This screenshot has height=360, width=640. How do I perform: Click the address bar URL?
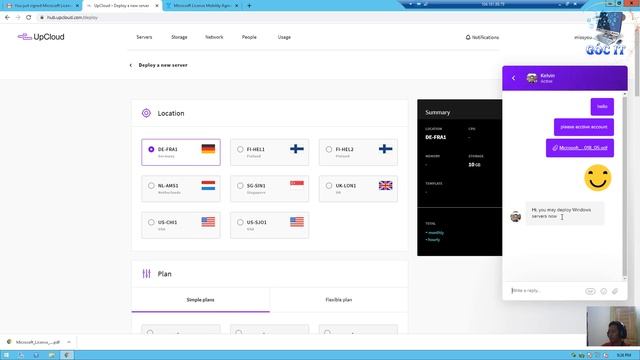tap(72, 18)
